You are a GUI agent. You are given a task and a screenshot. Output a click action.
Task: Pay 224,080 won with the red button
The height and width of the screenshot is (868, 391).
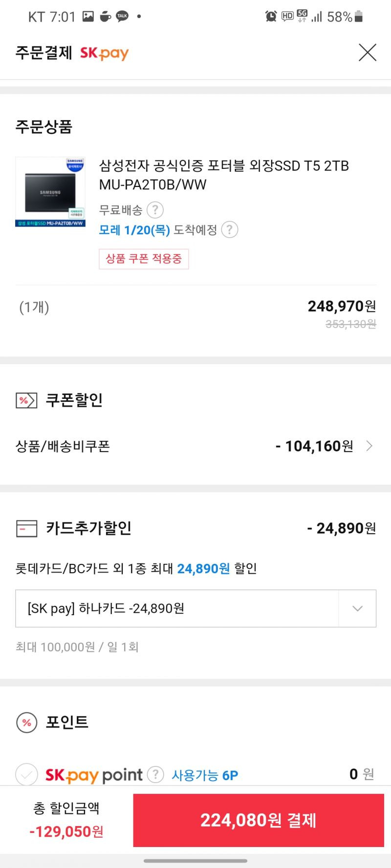click(x=259, y=820)
